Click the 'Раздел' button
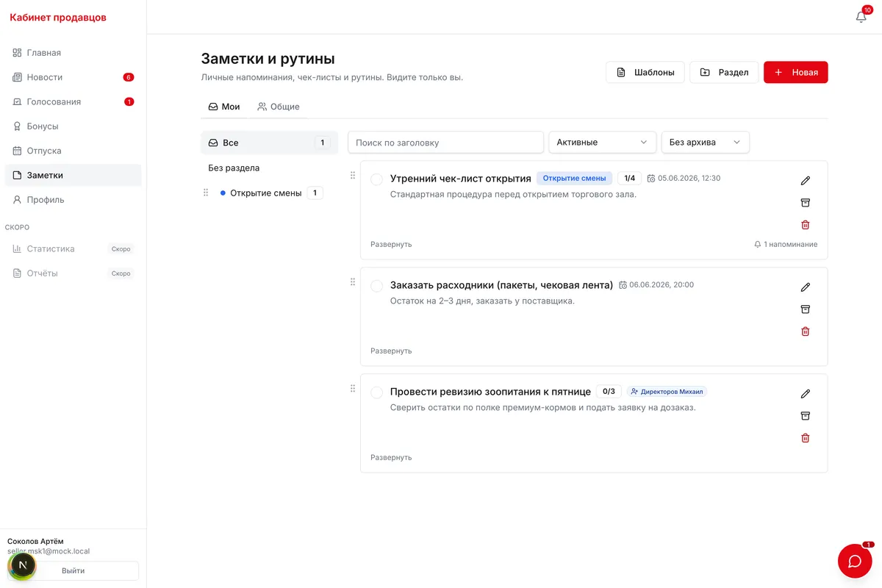This screenshot has height=588, width=882. click(x=724, y=72)
